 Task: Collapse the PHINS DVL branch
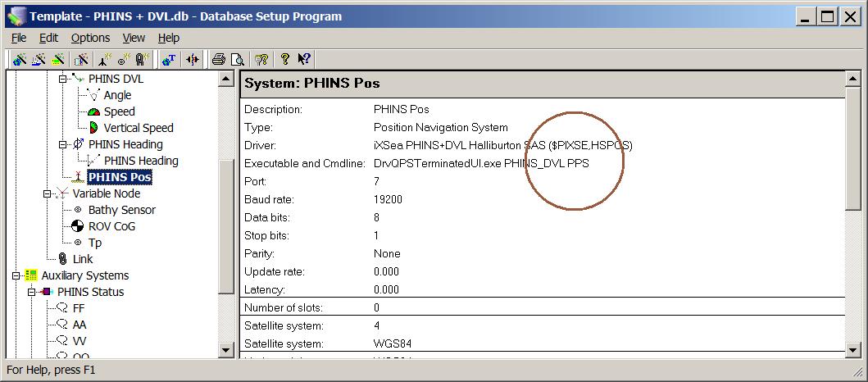click(62, 80)
